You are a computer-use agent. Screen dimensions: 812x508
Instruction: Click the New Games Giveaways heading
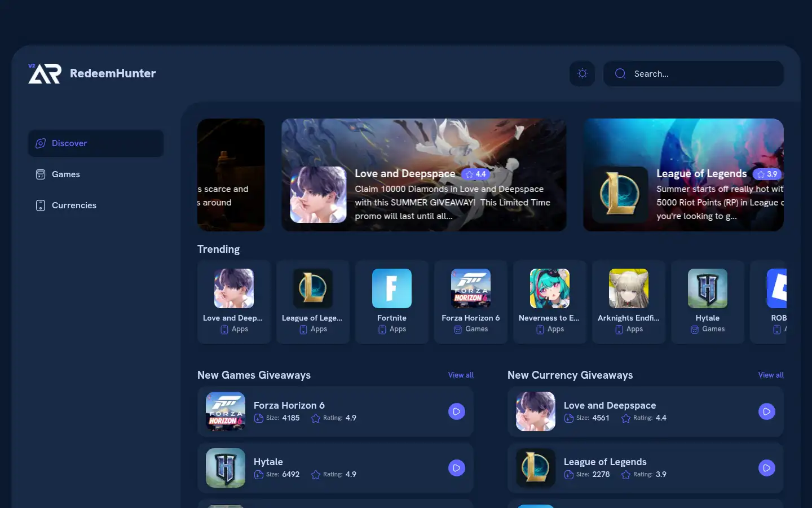(x=254, y=375)
